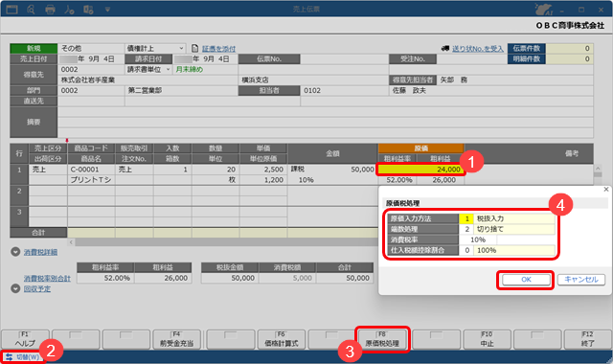Click the 請求日付 date field
The image size is (613, 364).
(205, 59)
